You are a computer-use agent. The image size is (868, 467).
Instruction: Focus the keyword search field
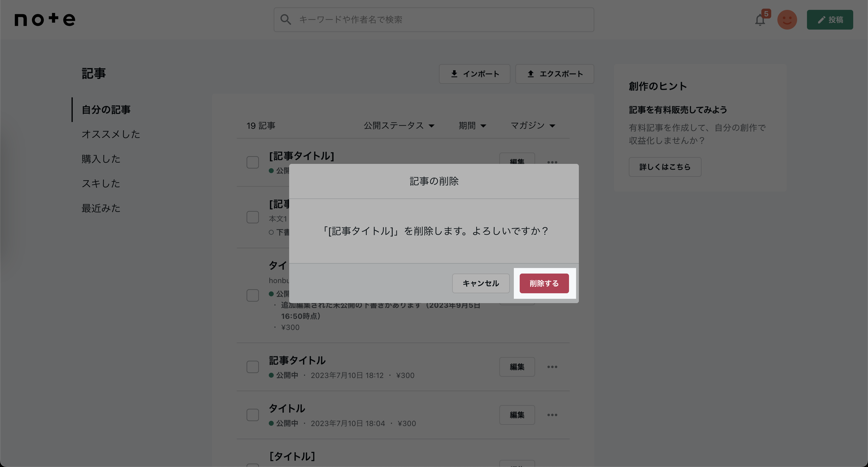click(434, 20)
